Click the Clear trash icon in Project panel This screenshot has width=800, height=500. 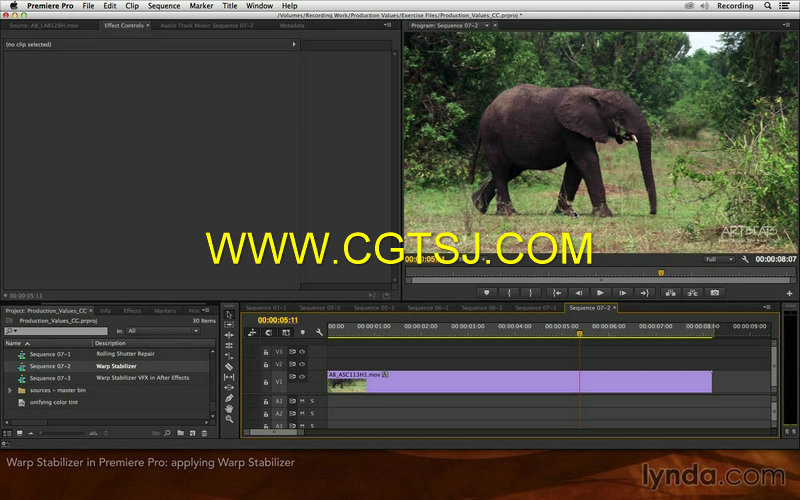click(x=204, y=433)
